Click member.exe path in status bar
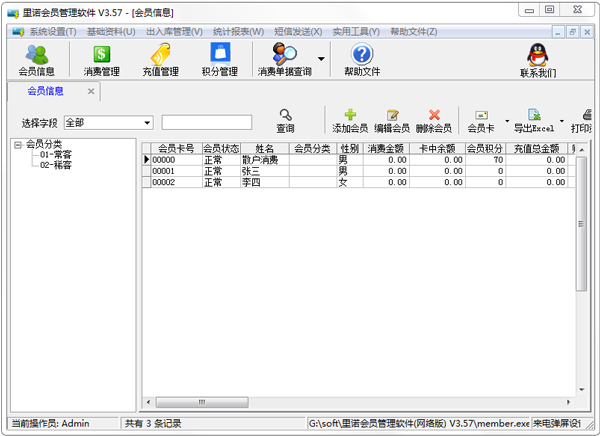The image size is (600, 436). coord(419,423)
